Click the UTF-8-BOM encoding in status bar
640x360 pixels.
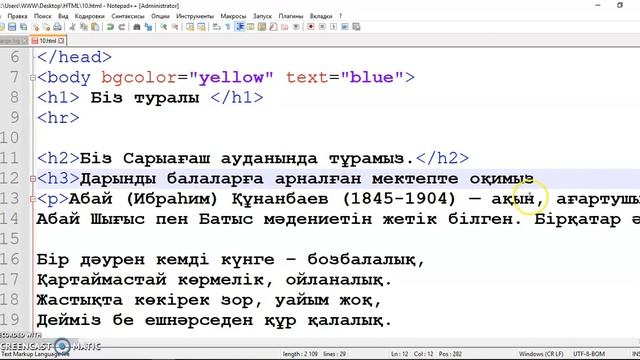[x=589, y=354]
